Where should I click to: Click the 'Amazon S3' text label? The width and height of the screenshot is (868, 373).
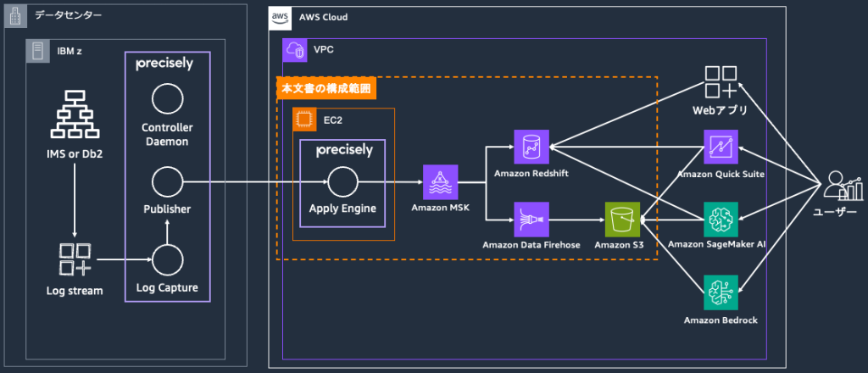[x=619, y=245]
